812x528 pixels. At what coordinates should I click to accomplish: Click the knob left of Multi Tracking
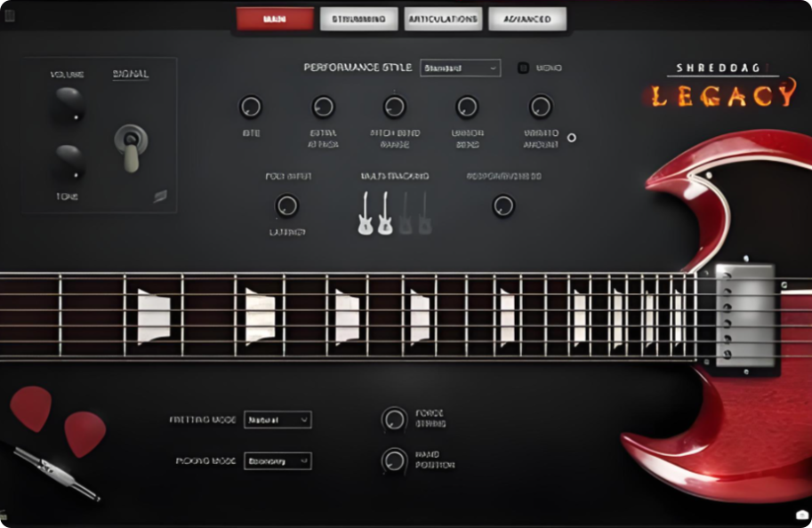[287, 206]
